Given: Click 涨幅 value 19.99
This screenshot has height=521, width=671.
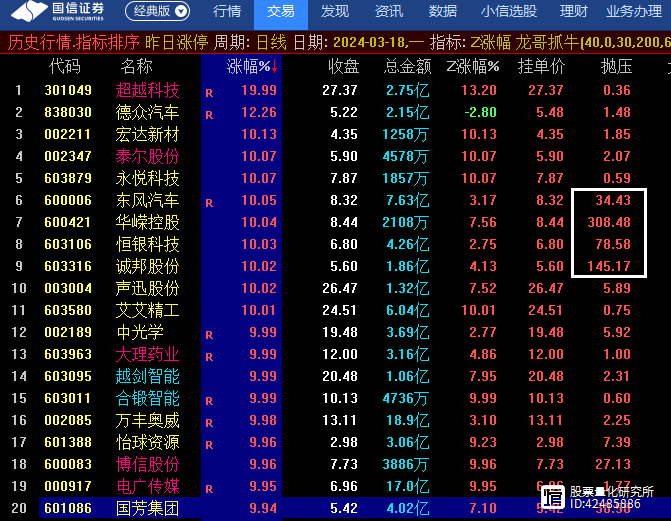Looking at the screenshot, I should (259, 90).
